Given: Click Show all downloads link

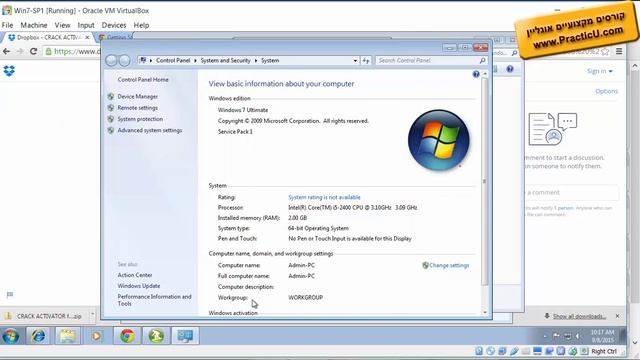Looking at the screenshot, I should coord(579,316).
